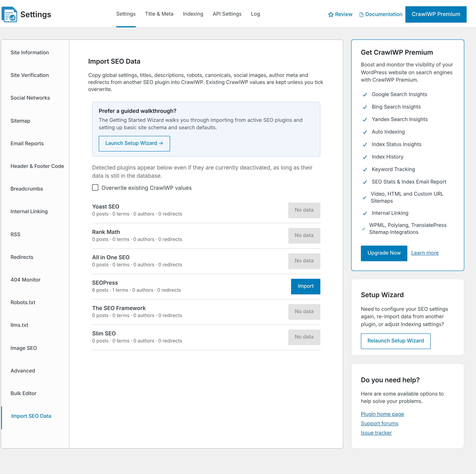Screen dimensions: 476x474
Task: Enable Overwrite existing CrawlWP values checkbox
Action: (x=95, y=187)
